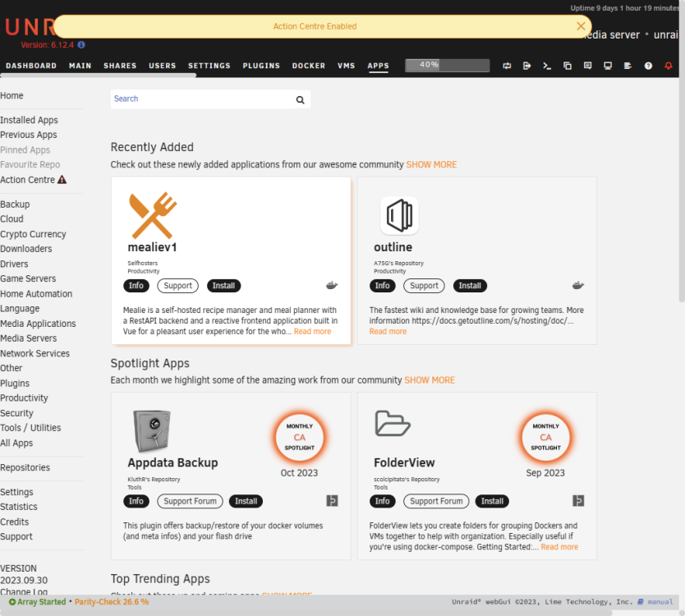Click into the Search apps field
The height and width of the screenshot is (616, 685).
(x=203, y=99)
